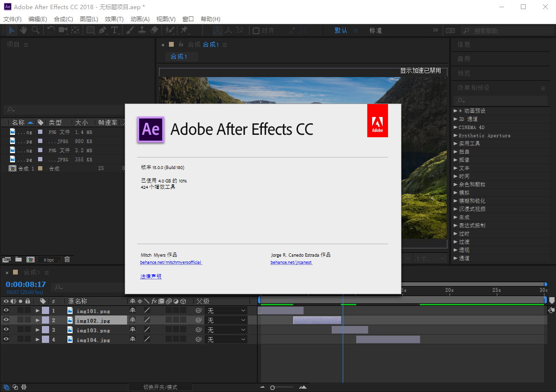556x392 pixels.
Task: Select the Rotation tool
Action: [x=51, y=30]
